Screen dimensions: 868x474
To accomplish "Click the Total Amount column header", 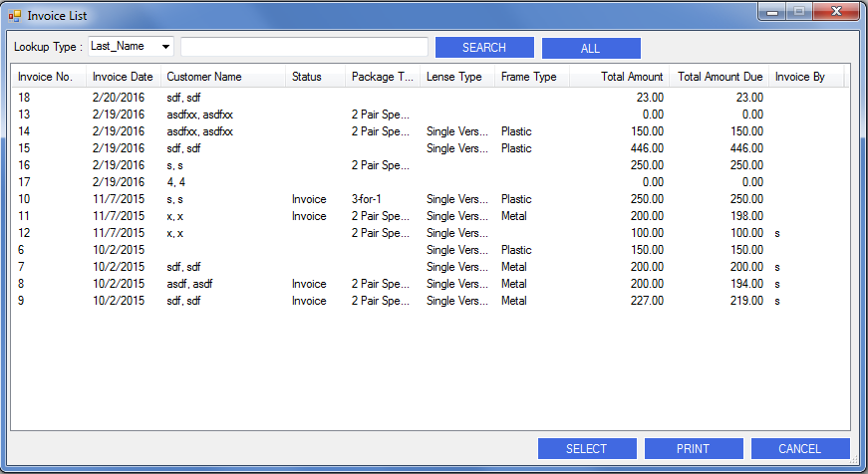I will pyautogui.click(x=632, y=77).
